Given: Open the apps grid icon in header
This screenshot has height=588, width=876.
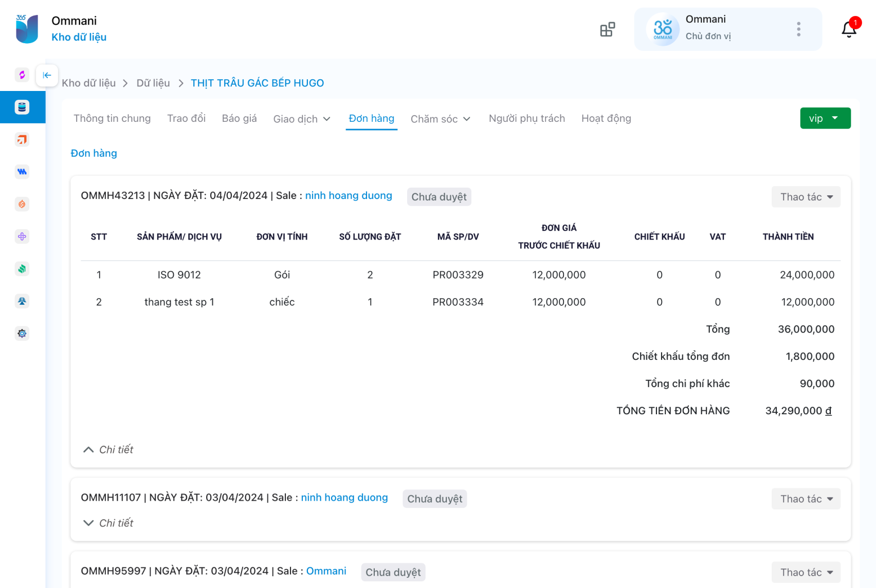Looking at the screenshot, I should (x=607, y=29).
